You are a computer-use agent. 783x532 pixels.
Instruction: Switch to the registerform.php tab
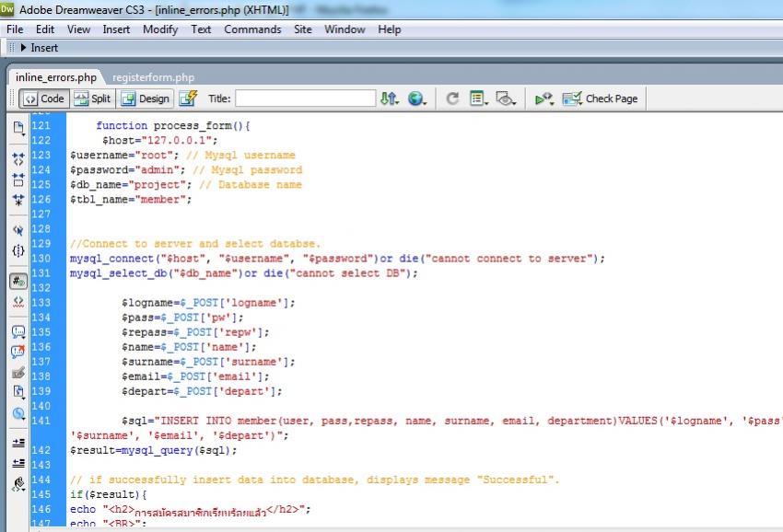coord(153,77)
